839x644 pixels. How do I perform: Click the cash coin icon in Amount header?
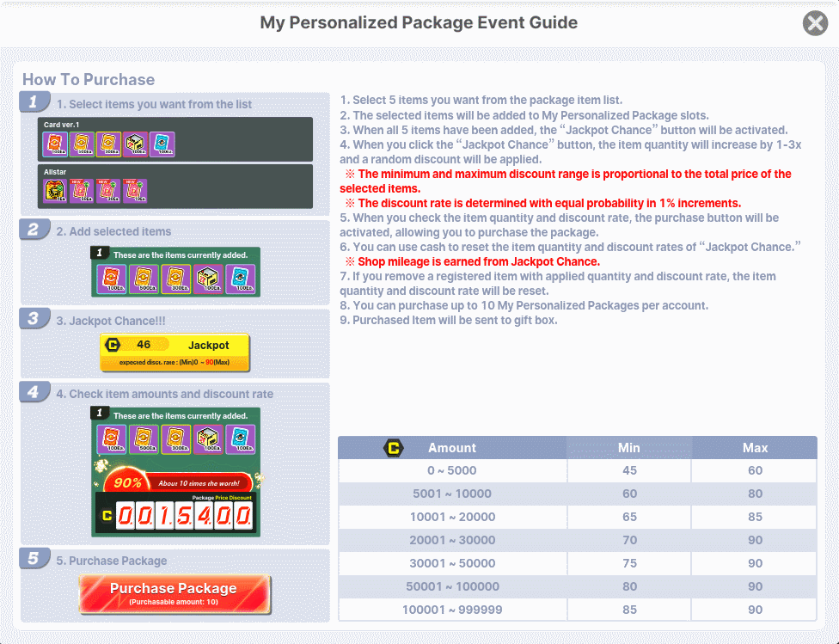(394, 448)
